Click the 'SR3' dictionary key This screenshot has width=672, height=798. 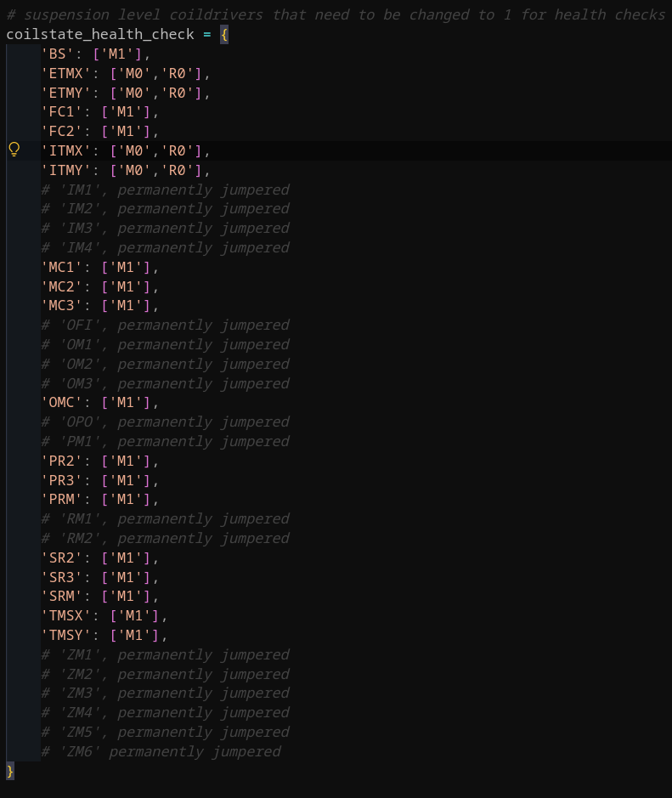point(61,577)
